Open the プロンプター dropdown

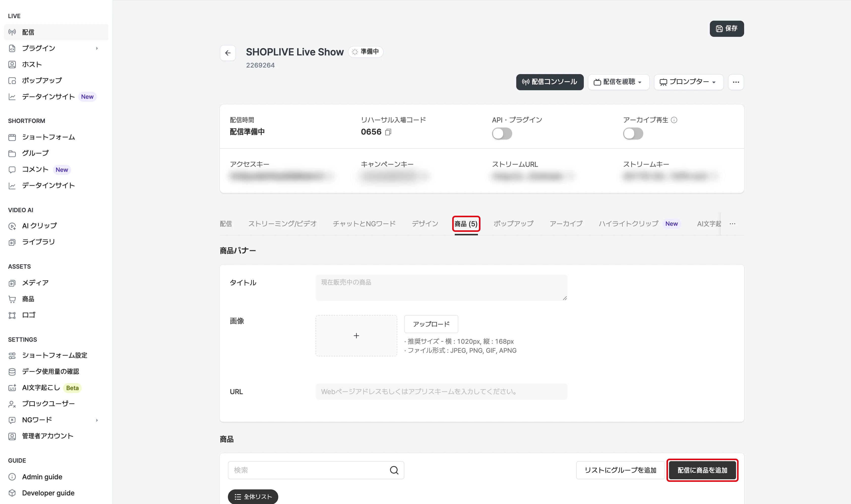(x=688, y=82)
